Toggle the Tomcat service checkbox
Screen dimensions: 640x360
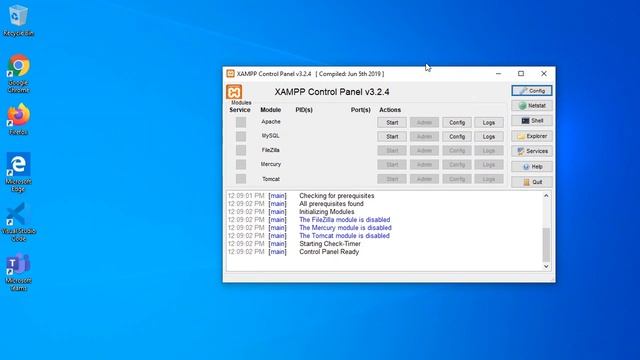[241, 179]
